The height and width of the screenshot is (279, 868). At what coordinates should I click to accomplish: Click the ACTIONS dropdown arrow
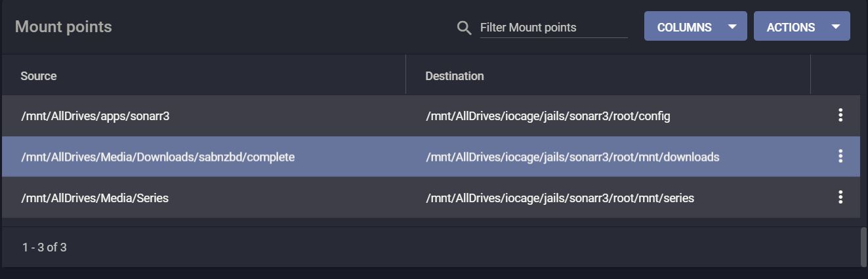point(835,27)
